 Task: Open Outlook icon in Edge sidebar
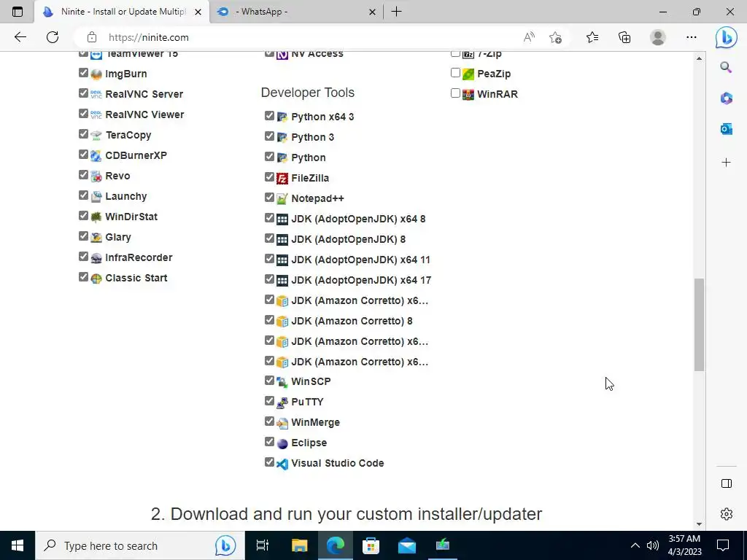[726, 128]
